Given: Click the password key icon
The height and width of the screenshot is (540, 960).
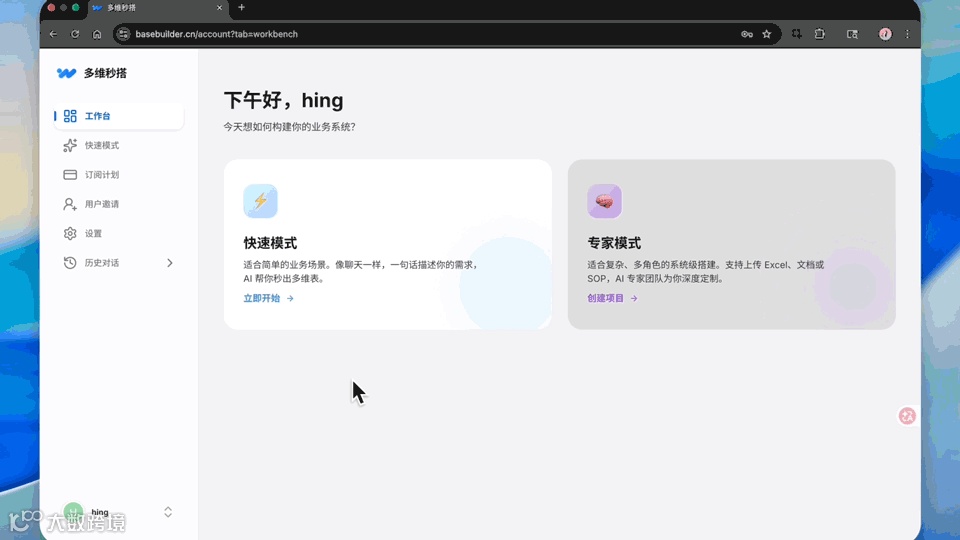Looking at the screenshot, I should tap(747, 34).
